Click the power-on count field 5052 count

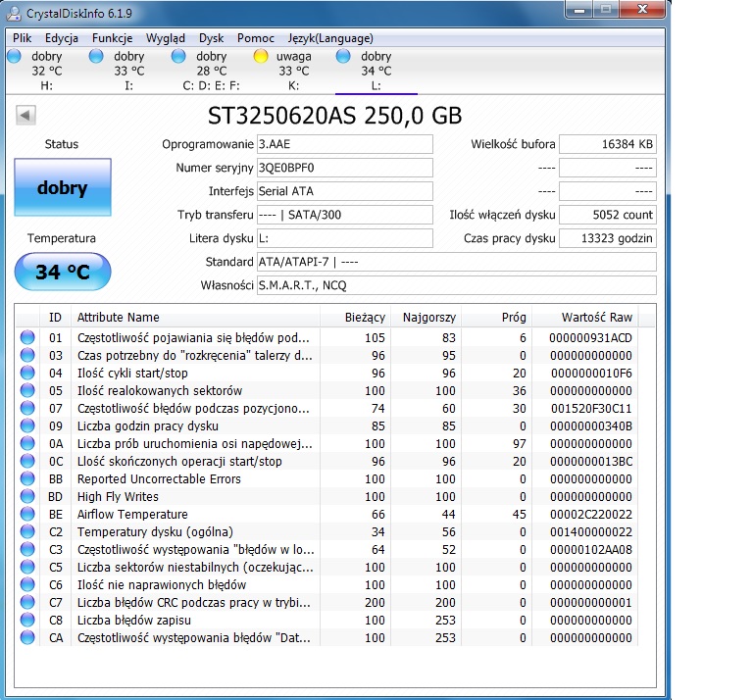coord(608,215)
